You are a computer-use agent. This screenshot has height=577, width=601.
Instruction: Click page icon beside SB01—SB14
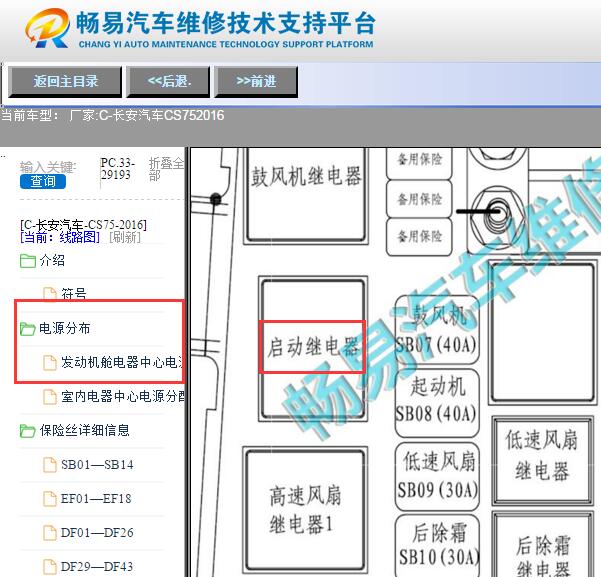[49, 465]
